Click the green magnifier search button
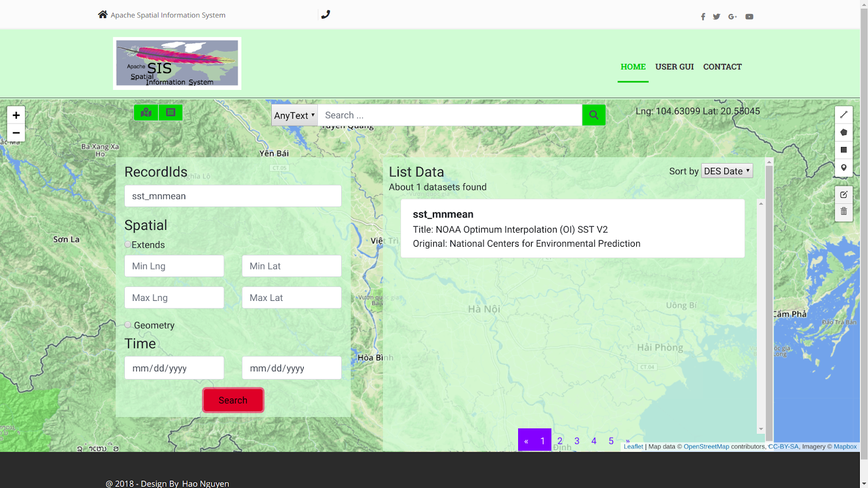Image resolution: width=868 pixels, height=488 pixels. [593, 115]
